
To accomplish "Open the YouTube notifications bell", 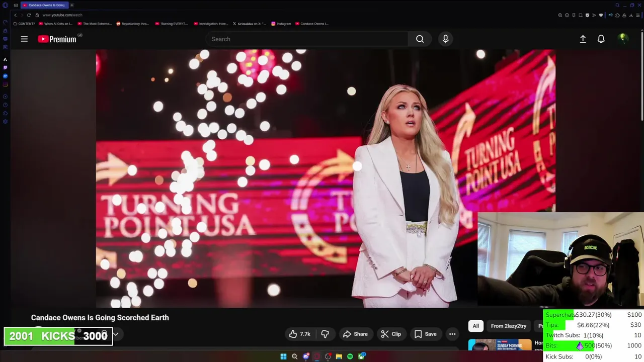I will point(601,39).
